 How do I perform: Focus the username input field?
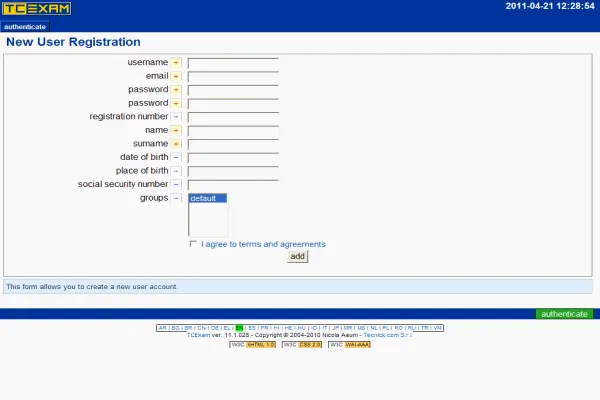coord(232,62)
